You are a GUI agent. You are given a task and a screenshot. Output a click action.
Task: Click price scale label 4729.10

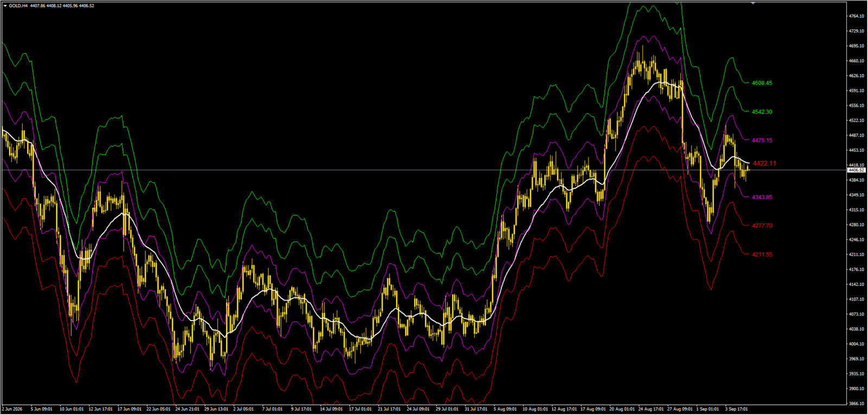(x=857, y=31)
